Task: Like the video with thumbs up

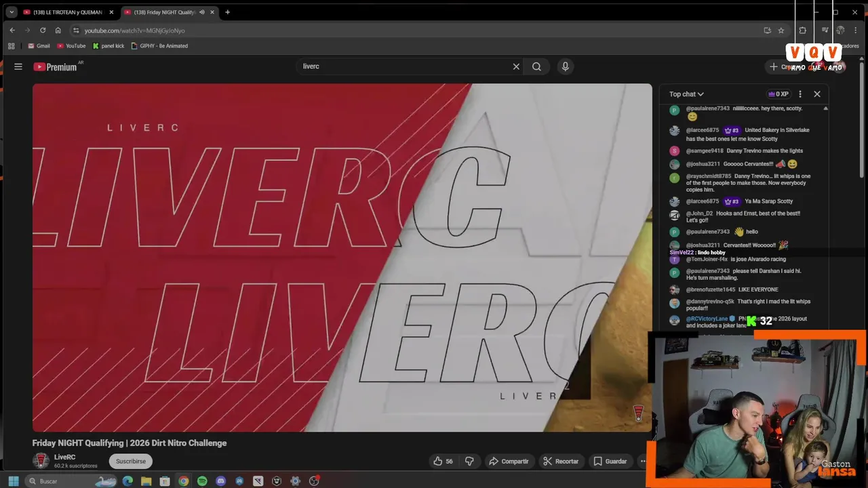Action: point(443,461)
